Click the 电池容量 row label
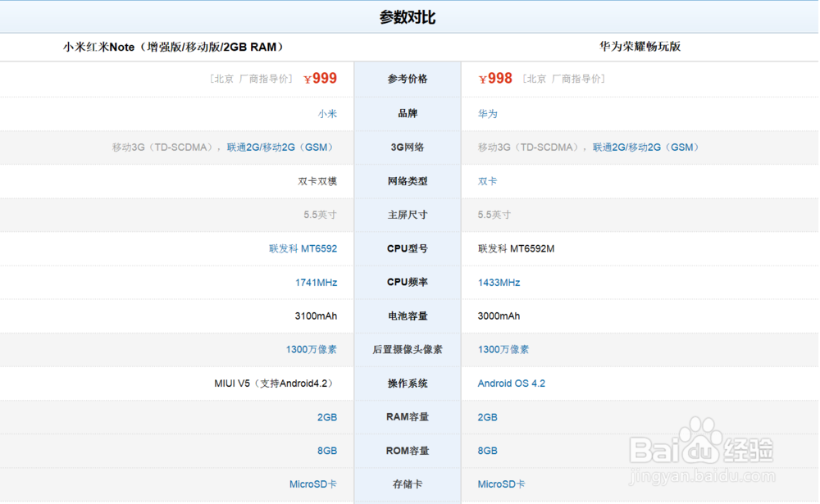Viewport: 820px width, 504px height. point(408,316)
